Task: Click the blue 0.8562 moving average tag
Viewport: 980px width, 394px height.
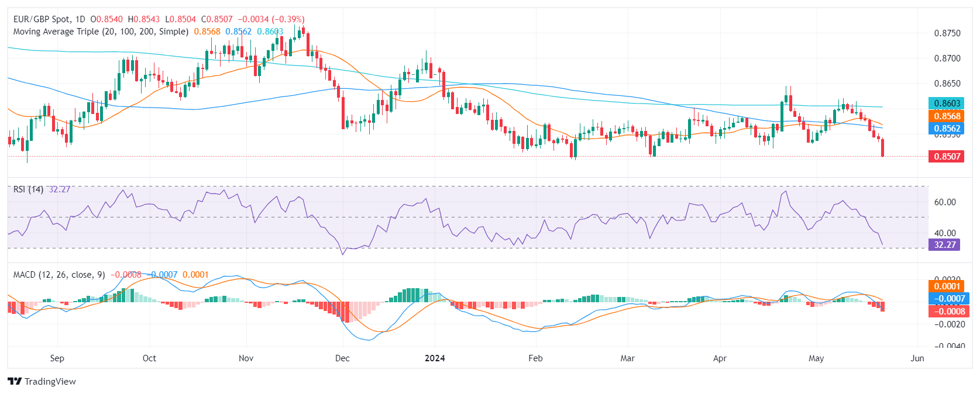Action: pyautogui.click(x=945, y=129)
